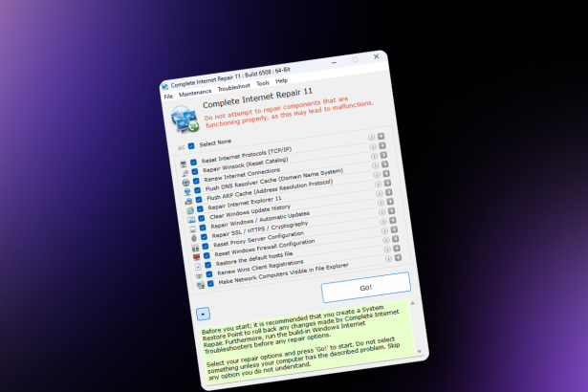Open the File menu

pyautogui.click(x=168, y=97)
